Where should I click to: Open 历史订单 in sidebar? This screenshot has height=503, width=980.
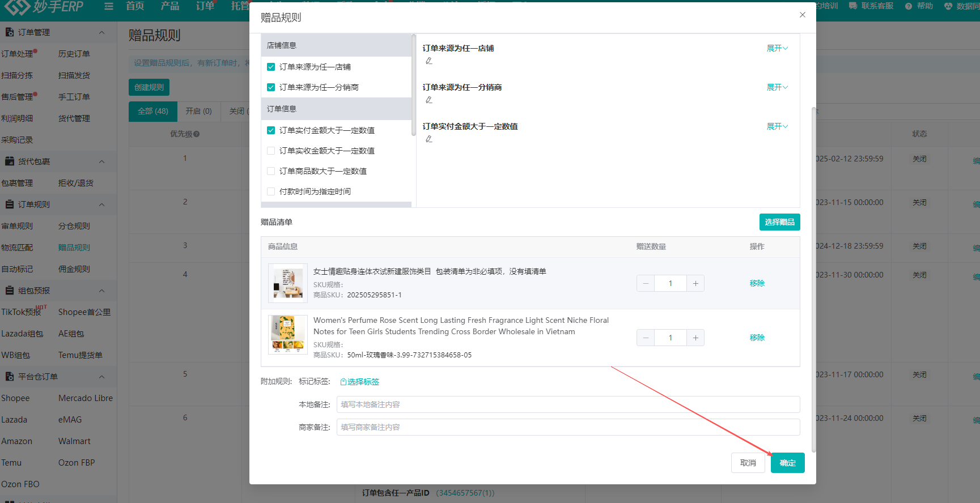point(74,54)
